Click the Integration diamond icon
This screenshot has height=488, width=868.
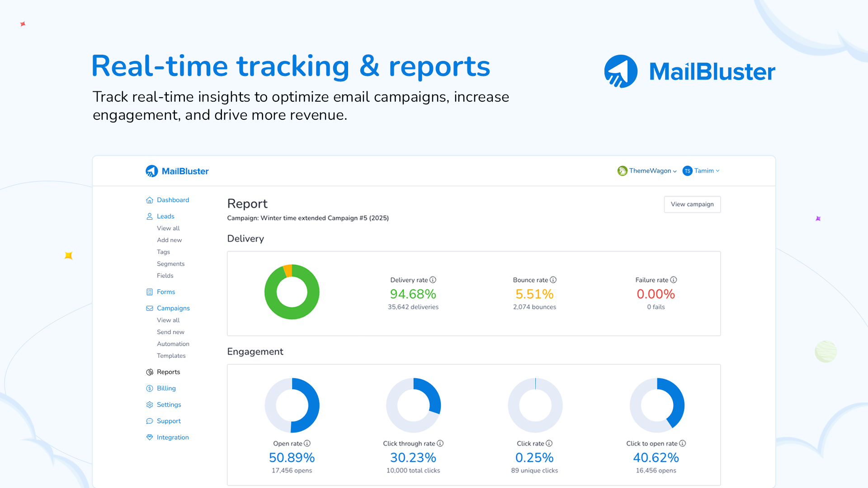tap(150, 437)
